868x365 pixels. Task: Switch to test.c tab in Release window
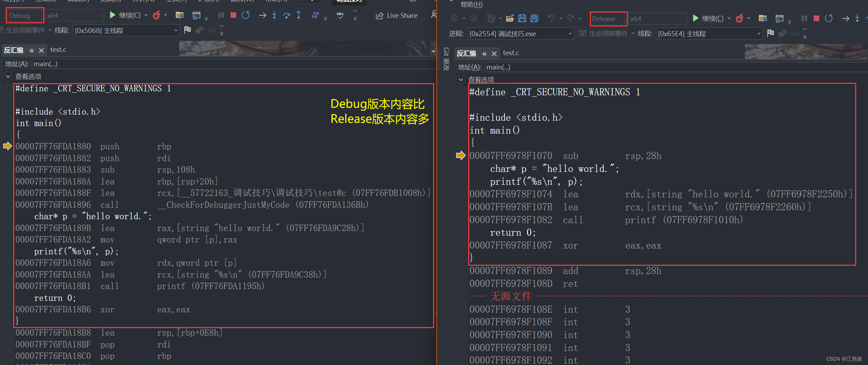[511, 53]
